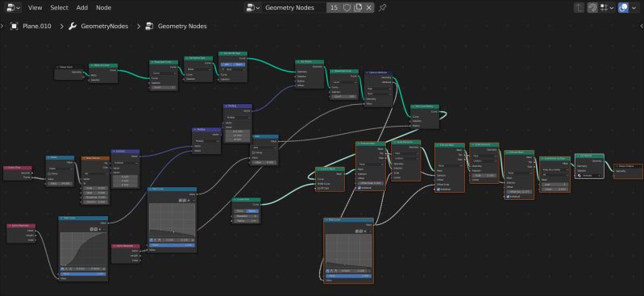Viewport: 644px width, 296px height.
Task: Collapse the Noise Texture node arrow
Action: [84, 158]
